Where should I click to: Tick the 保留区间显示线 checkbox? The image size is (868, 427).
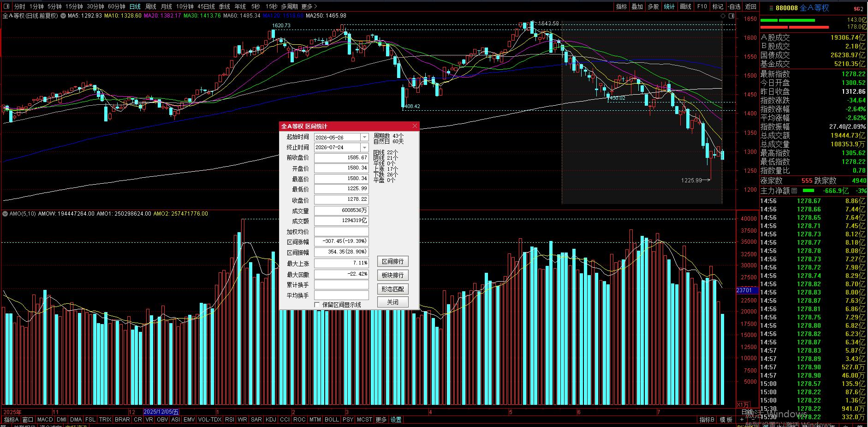pos(317,305)
